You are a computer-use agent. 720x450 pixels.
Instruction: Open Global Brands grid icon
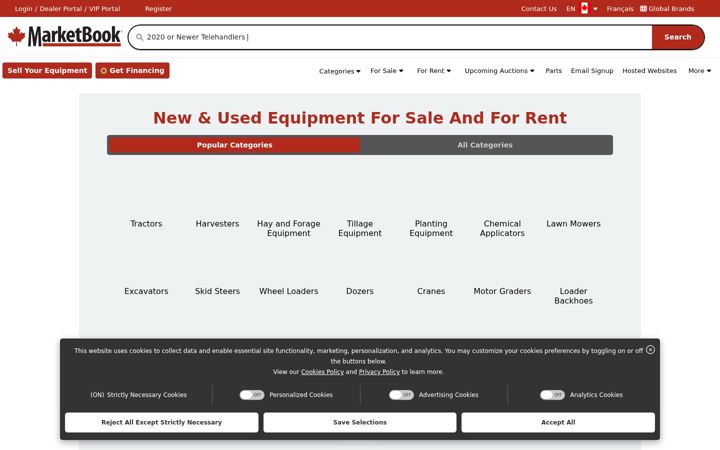[x=643, y=8]
